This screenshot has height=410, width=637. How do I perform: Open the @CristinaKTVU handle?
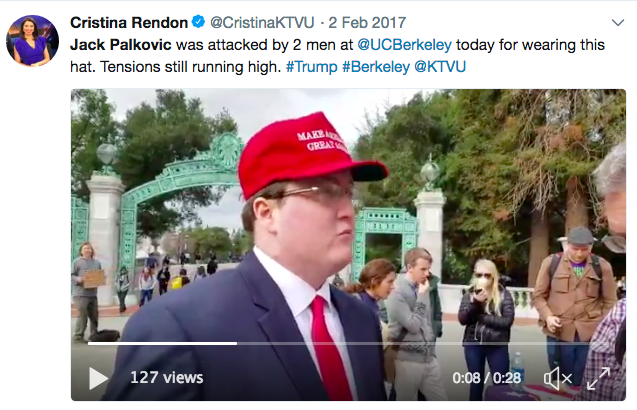point(262,23)
